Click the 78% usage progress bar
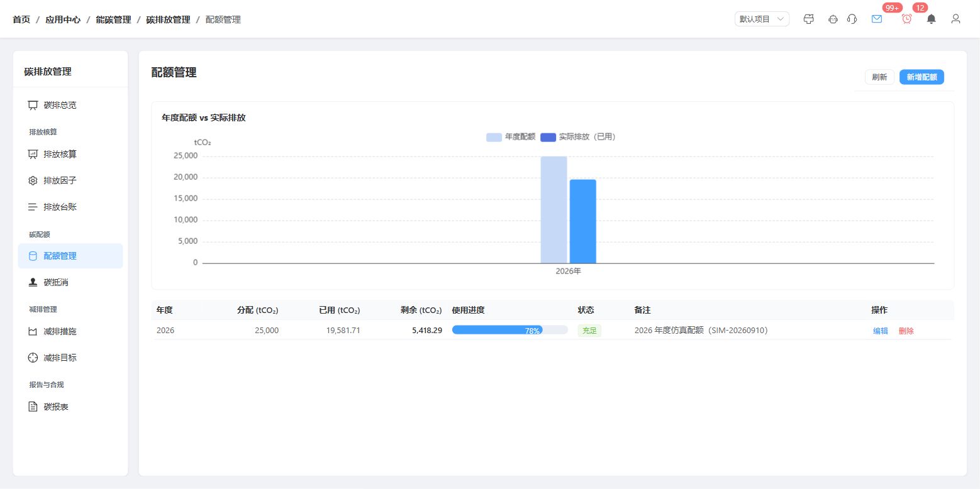The image size is (980, 489). tap(510, 330)
